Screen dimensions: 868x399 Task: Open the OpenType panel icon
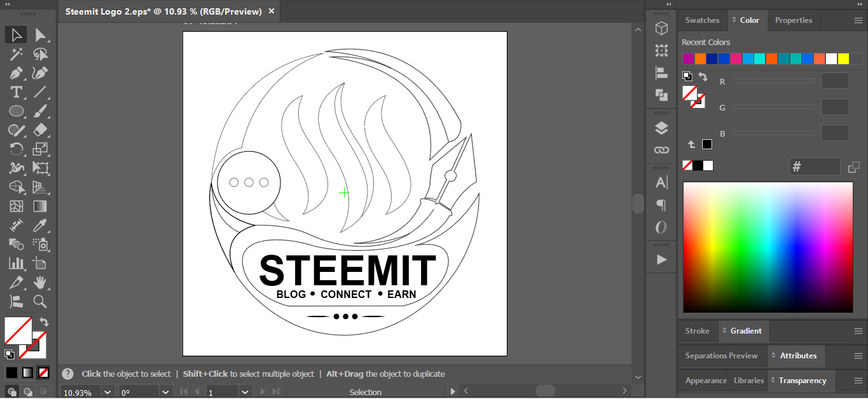[661, 227]
